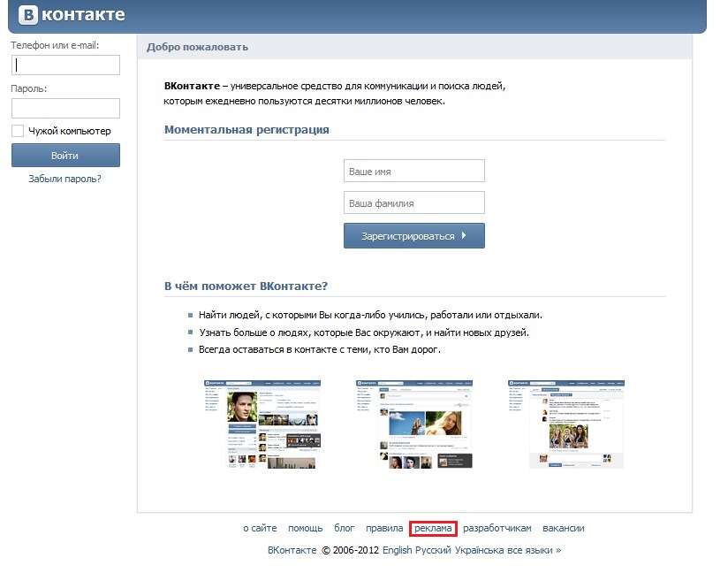This screenshot has height=573, width=728.
Task: Switch language to English
Action: pyautogui.click(x=398, y=550)
